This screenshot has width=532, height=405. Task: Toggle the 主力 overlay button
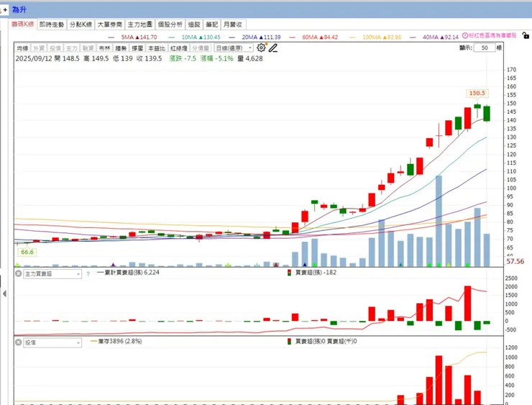click(x=72, y=48)
